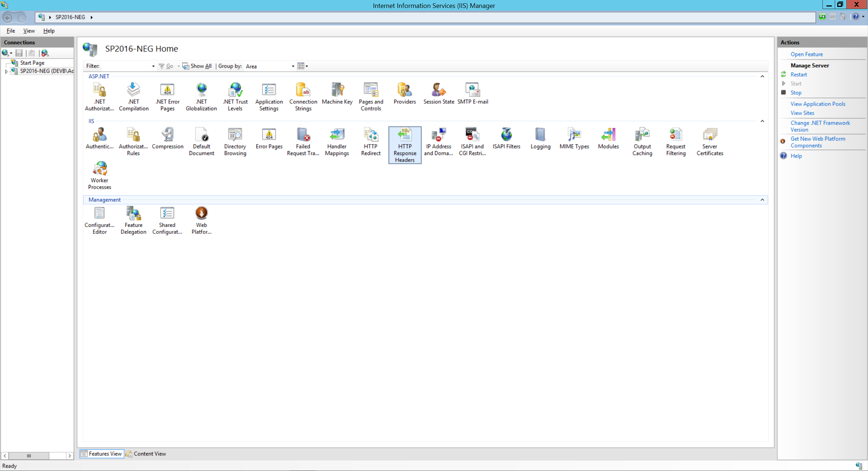The image size is (868, 471).
Task: Open the Help menu
Action: click(x=49, y=31)
